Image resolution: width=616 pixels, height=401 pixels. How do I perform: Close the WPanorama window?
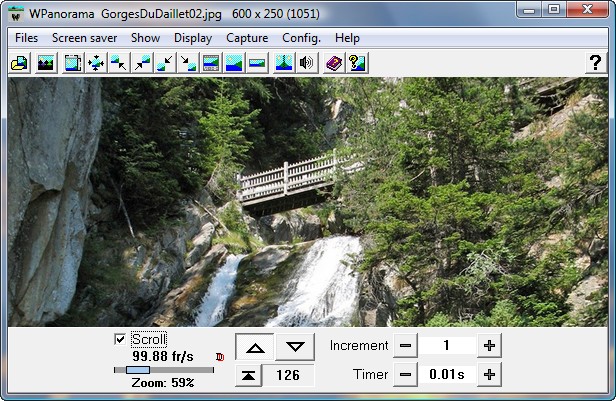(588, 9)
